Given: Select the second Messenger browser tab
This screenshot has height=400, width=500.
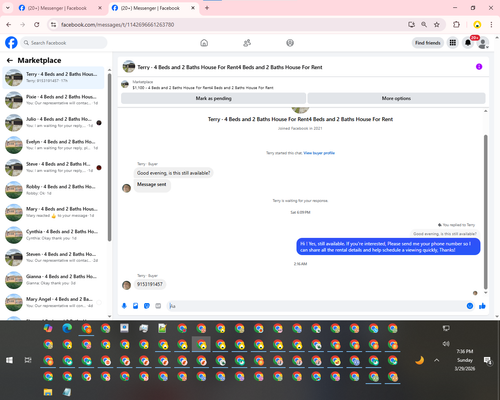Looking at the screenshot, I should click(x=153, y=8).
